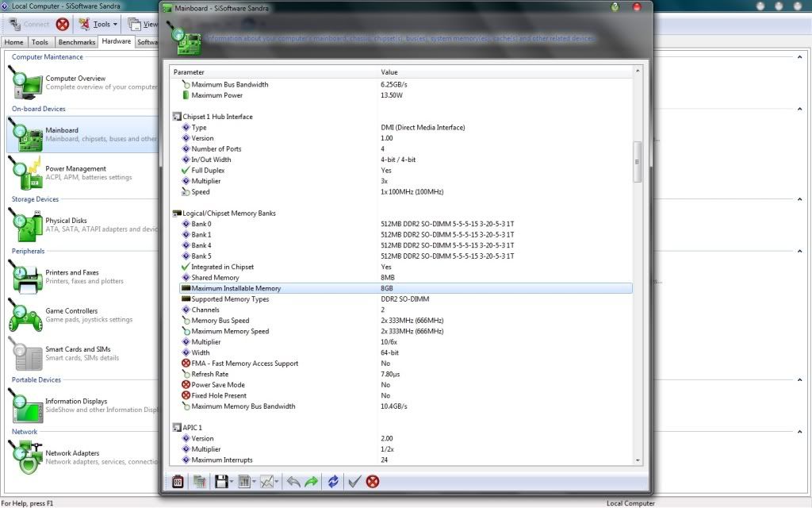812x508 pixels.
Task: Select the Maximum Interrupts row
Action: click(x=406, y=460)
